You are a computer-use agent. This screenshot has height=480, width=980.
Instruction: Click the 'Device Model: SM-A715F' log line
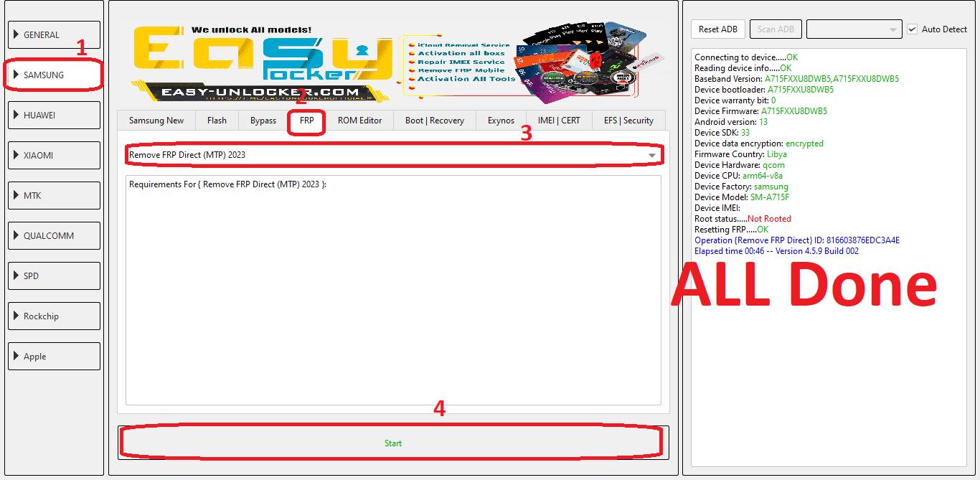pyautogui.click(x=742, y=197)
